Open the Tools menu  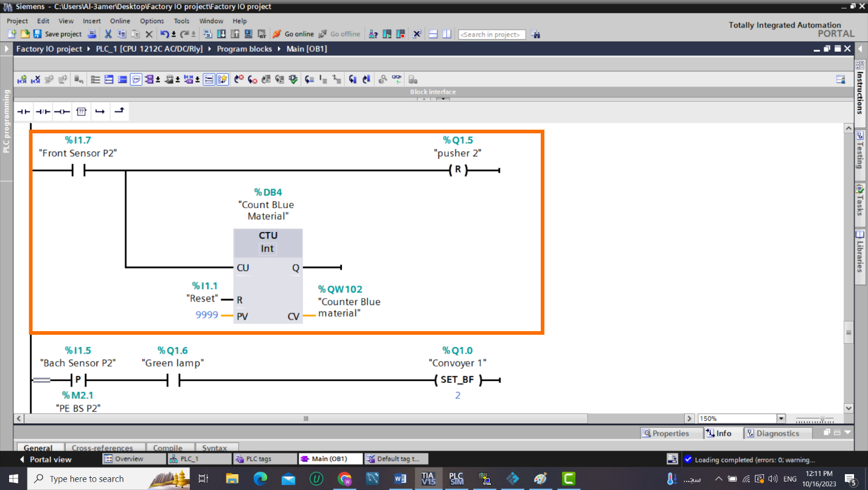click(x=182, y=21)
